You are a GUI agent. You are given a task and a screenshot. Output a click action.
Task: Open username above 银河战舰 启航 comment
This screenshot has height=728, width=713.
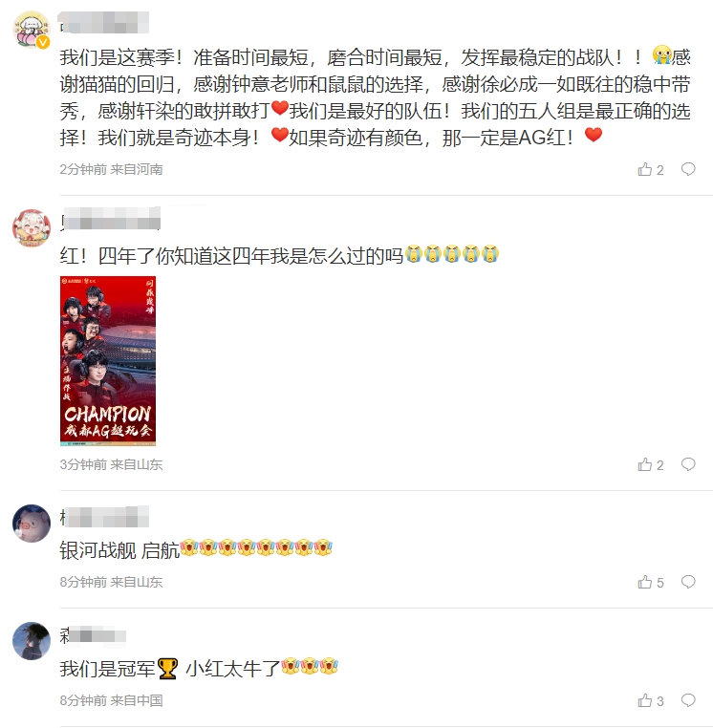click(104, 517)
